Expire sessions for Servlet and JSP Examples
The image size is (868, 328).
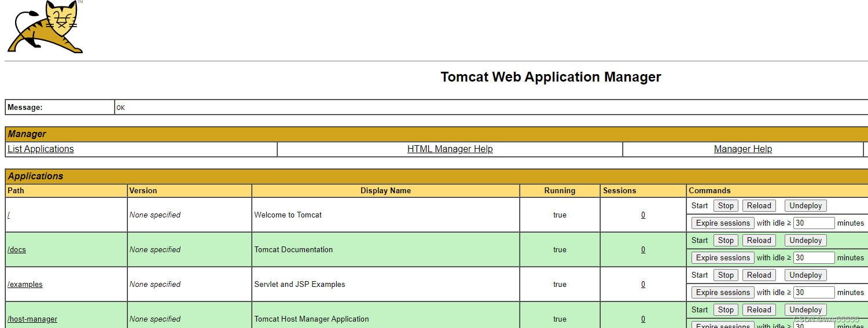(x=723, y=292)
